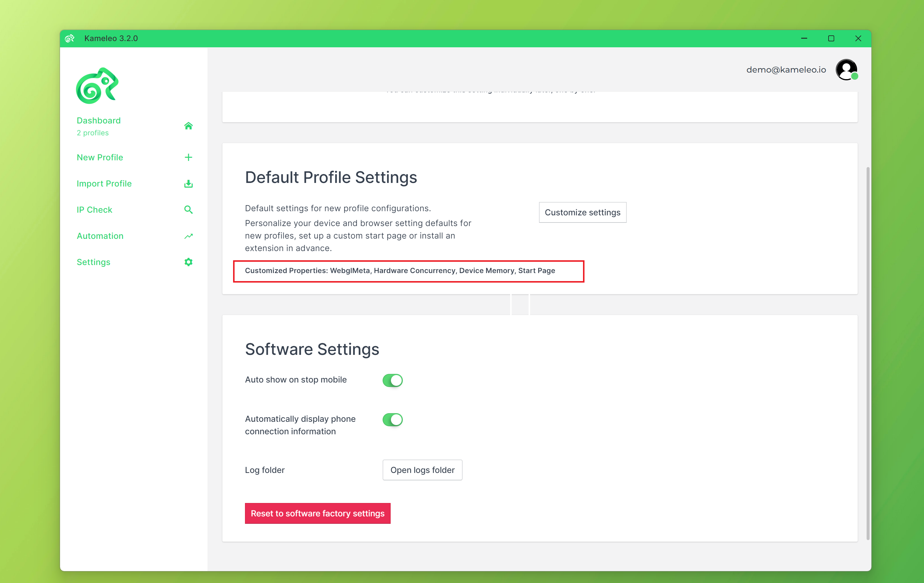
Task: Click the Software Settings heading
Action: (x=312, y=349)
